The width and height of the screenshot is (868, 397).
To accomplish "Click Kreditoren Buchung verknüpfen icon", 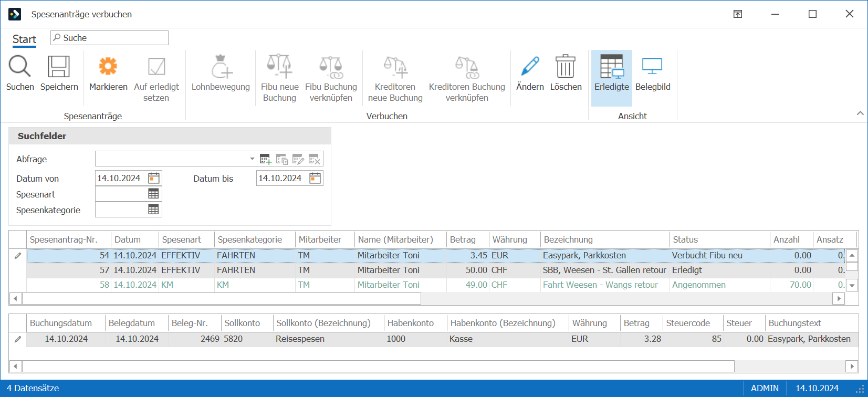I will coord(467,67).
